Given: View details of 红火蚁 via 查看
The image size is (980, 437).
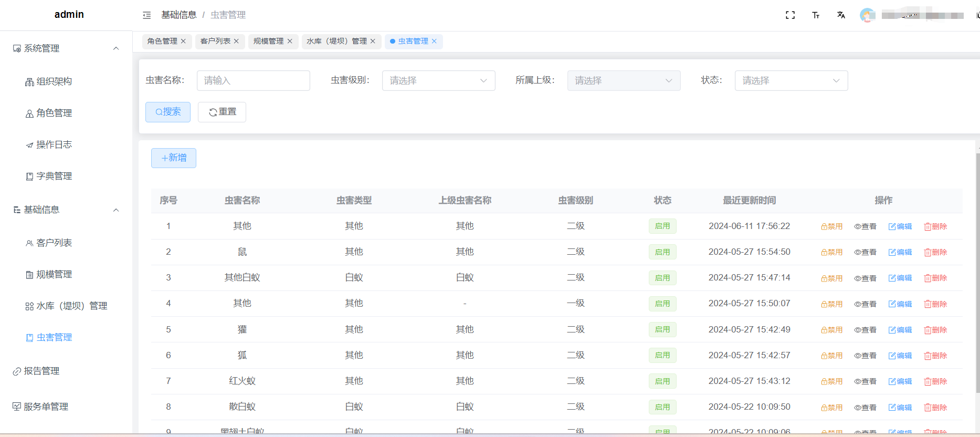Looking at the screenshot, I should (865, 381).
